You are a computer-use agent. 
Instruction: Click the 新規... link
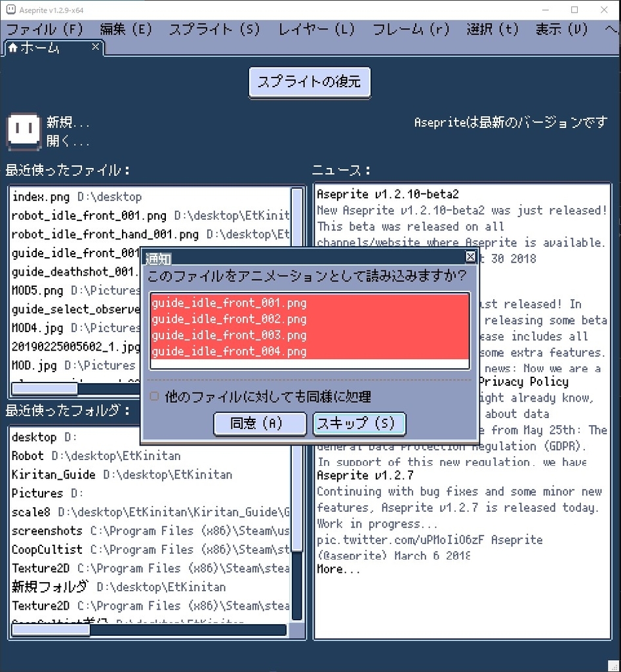pos(68,123)
